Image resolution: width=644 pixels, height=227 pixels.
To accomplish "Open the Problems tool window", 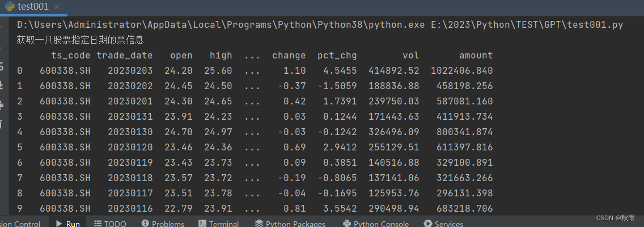I will pyautogui.click(x=163, y=223).
